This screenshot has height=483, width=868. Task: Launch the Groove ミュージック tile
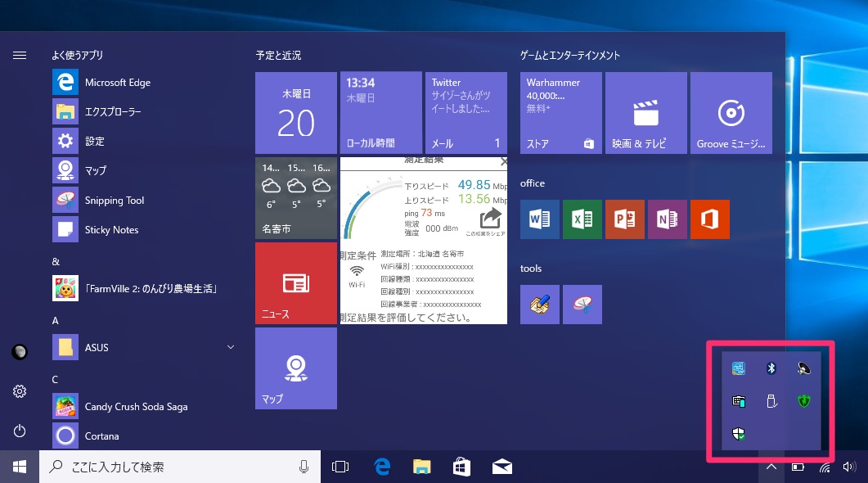(x=731, y=113)
